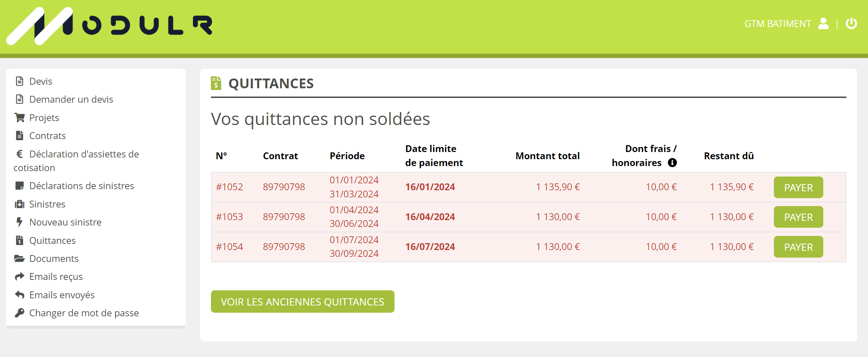The height and width of the screenshot is (357, 868).
Task: Navigate to Emails envoyés
Action: [62, 295]
